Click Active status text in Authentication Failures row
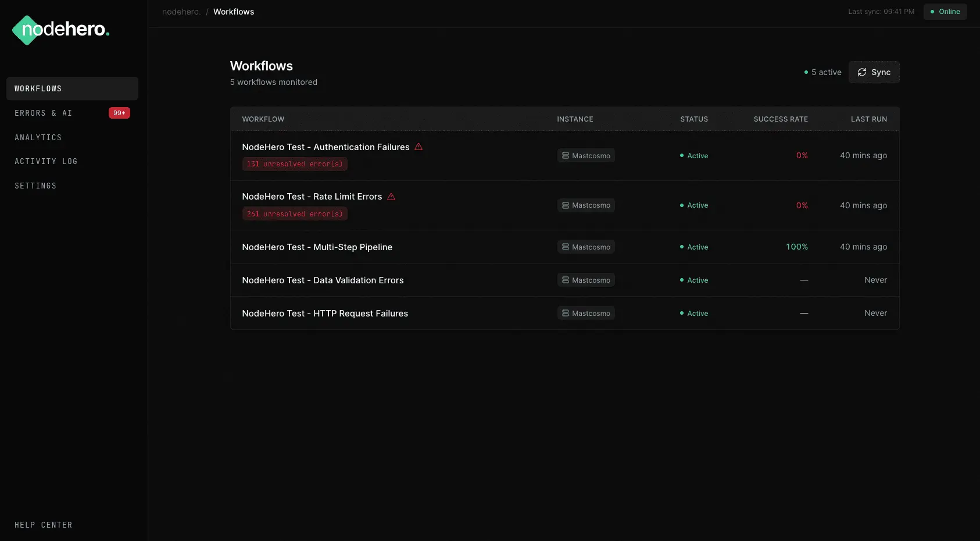 (698, 156)
